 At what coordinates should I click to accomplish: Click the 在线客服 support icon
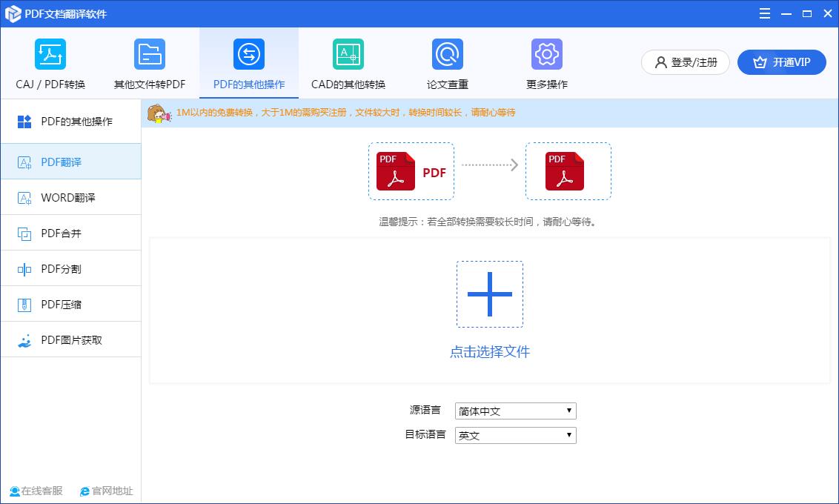pyautogui.click(x=35, y=491)
